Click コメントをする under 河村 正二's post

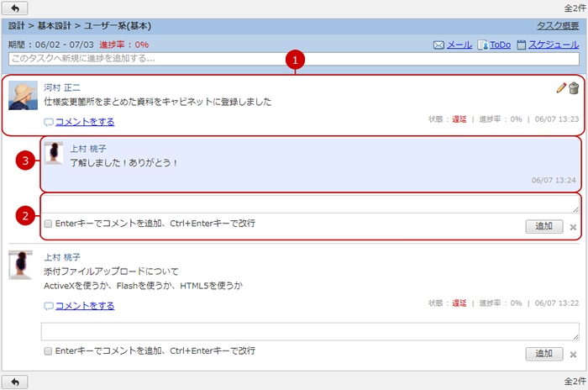(x=84, y=122)
